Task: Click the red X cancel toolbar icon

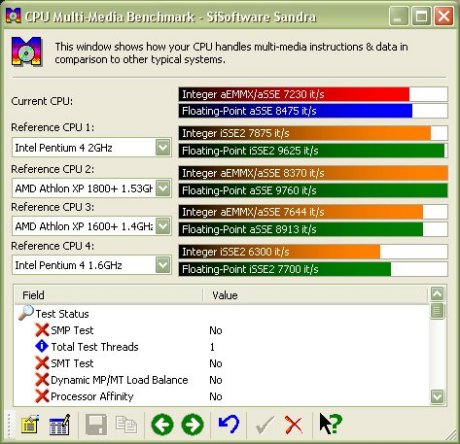Action: pos(294,425)
